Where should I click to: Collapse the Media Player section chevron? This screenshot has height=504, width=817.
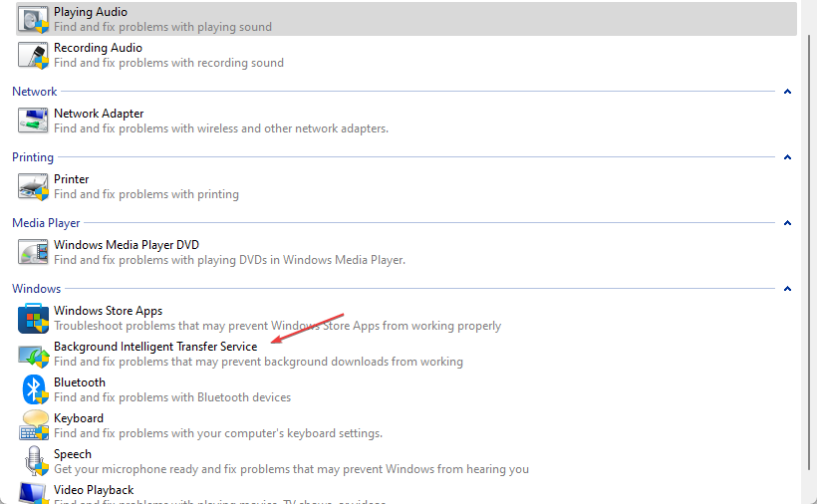(x=787, y=223)
